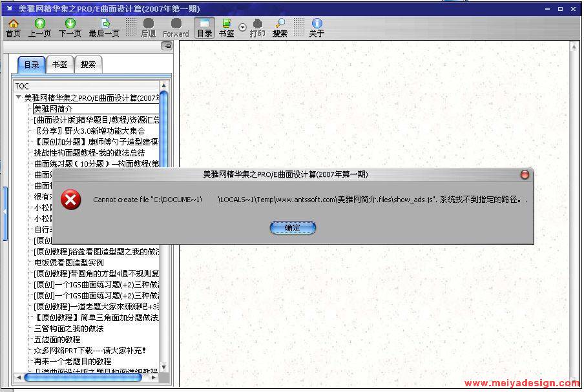Select 【原创加分题】康师傅勺子造型建模 item

coord(96,142)
